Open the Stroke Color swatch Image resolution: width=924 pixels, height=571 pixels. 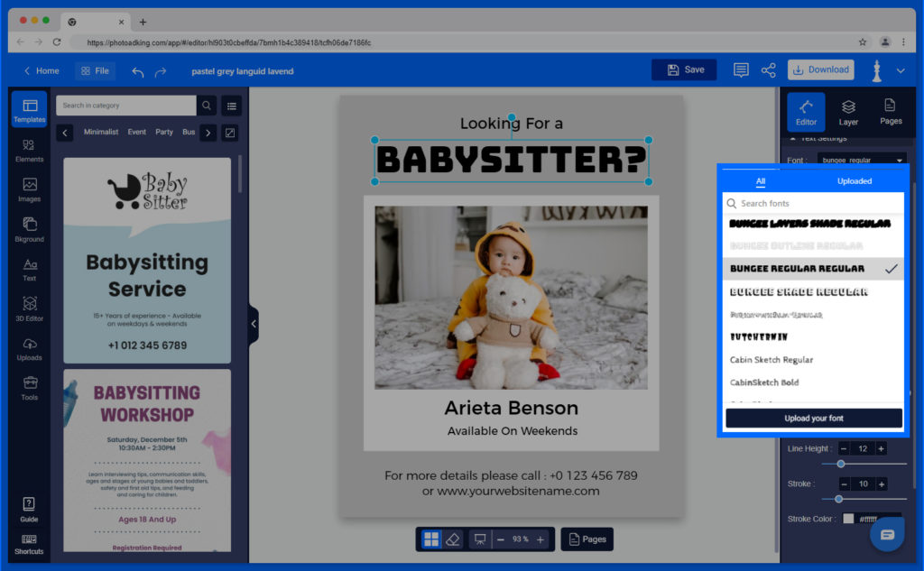tap(848, 519)
